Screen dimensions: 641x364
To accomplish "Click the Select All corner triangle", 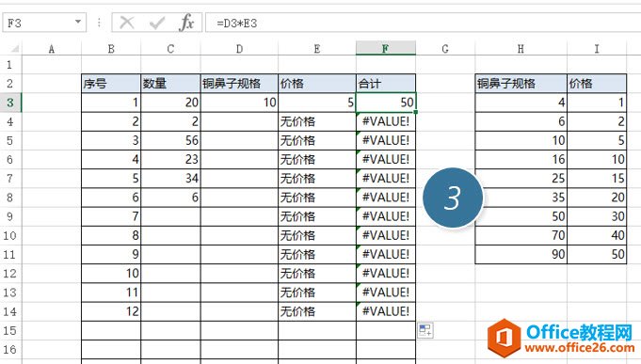I will 15,49.
